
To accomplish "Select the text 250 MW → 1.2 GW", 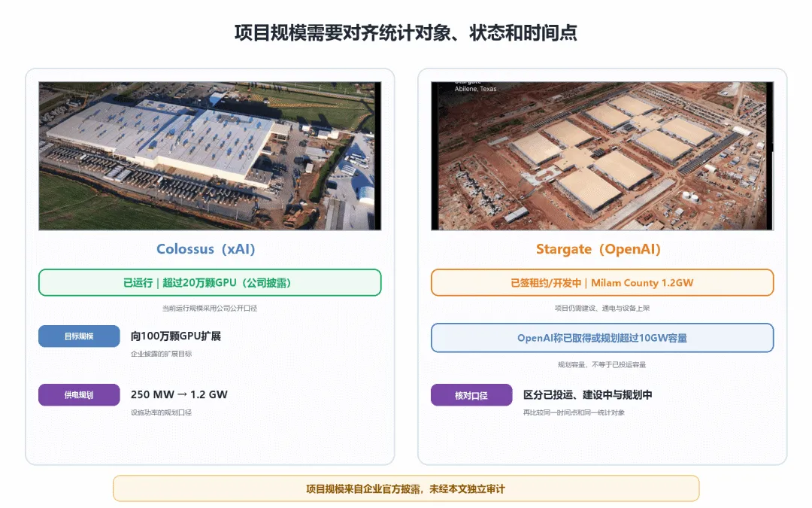I will (179, 394).
